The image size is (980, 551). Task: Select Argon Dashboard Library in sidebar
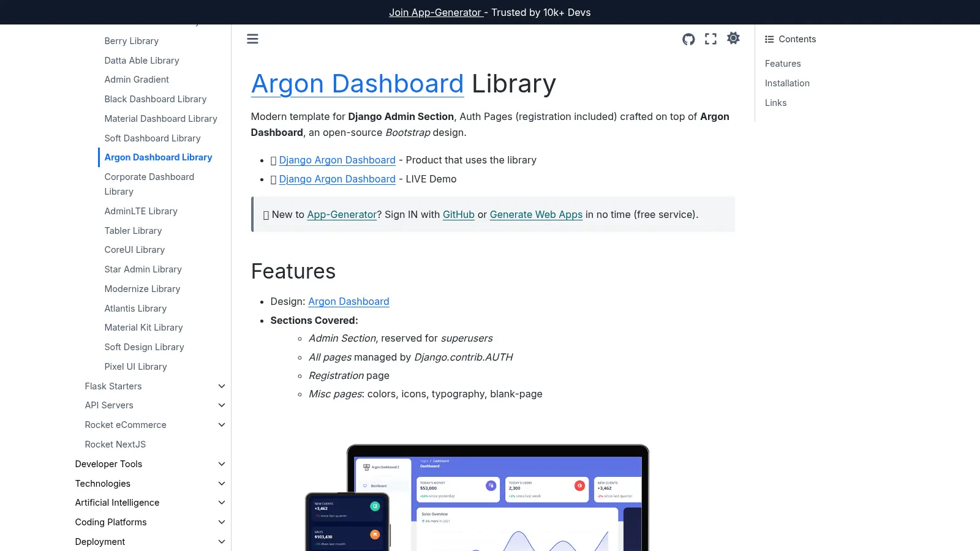pos(158,157)
